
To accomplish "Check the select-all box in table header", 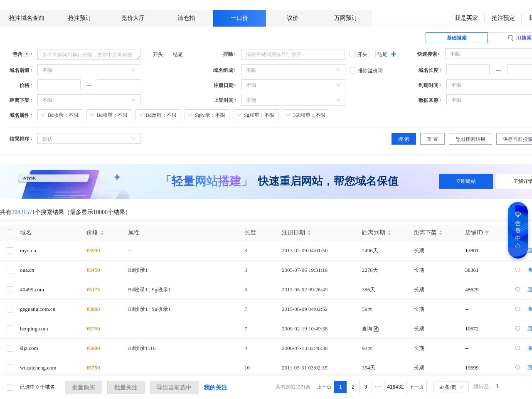I will (10, 233).
